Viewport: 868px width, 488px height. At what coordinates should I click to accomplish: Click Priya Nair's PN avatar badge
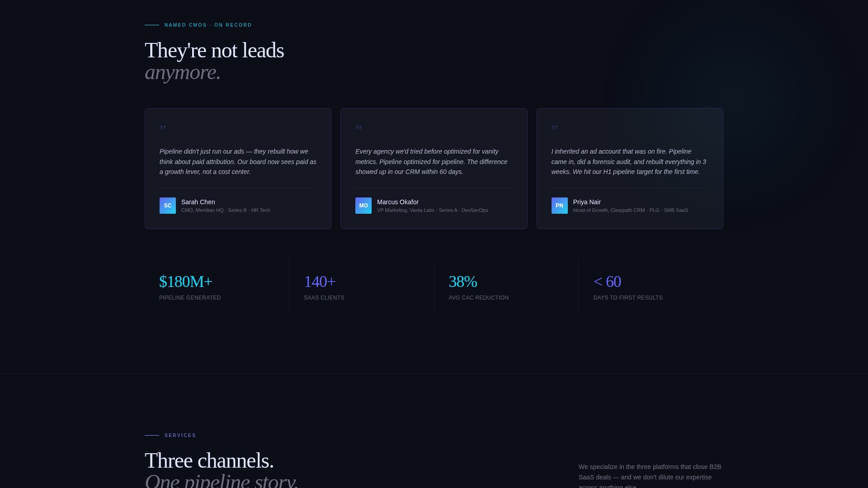pos(559,206)
